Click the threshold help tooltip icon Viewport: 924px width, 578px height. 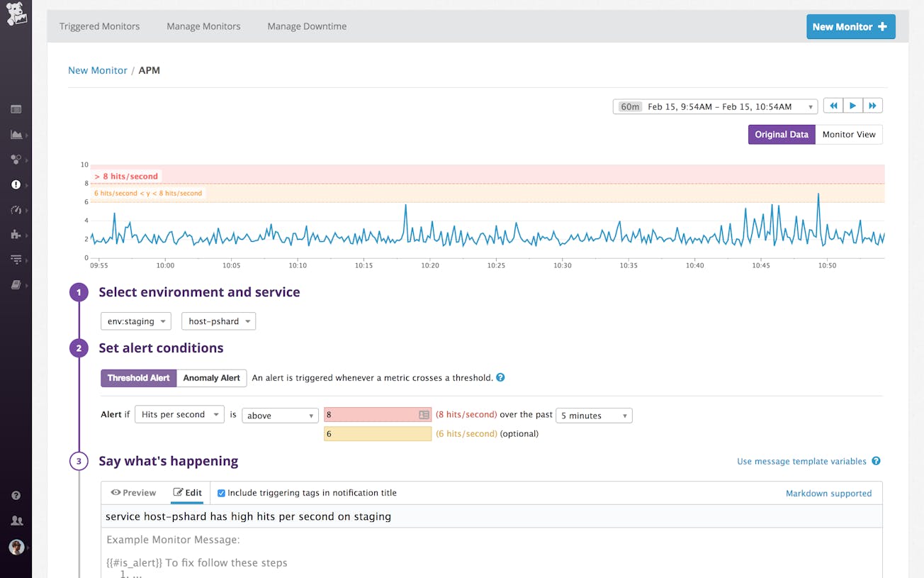[x=500, y=377]
